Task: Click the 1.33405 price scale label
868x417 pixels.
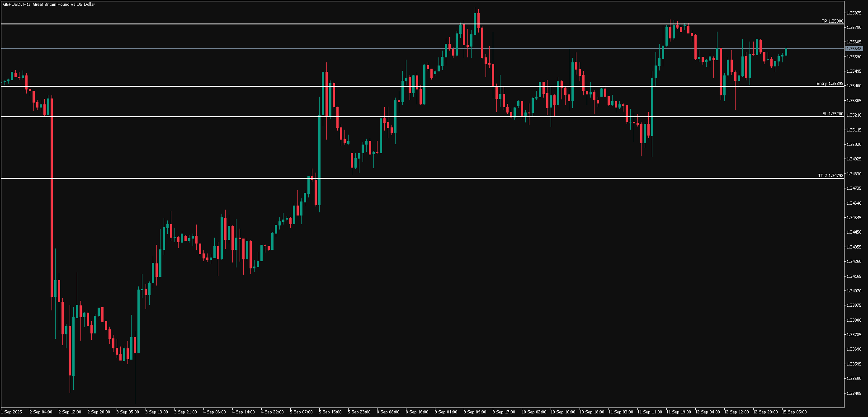Action: point(853,394)
